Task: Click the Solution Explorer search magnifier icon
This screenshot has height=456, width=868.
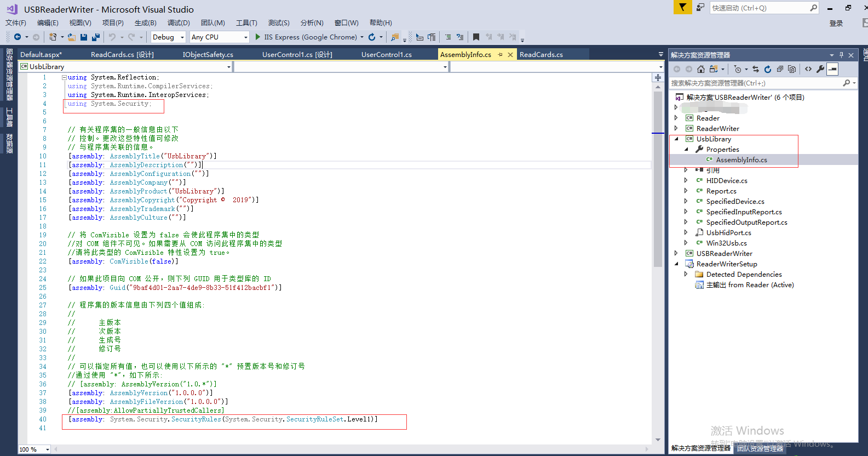Action: click(847, 83)
